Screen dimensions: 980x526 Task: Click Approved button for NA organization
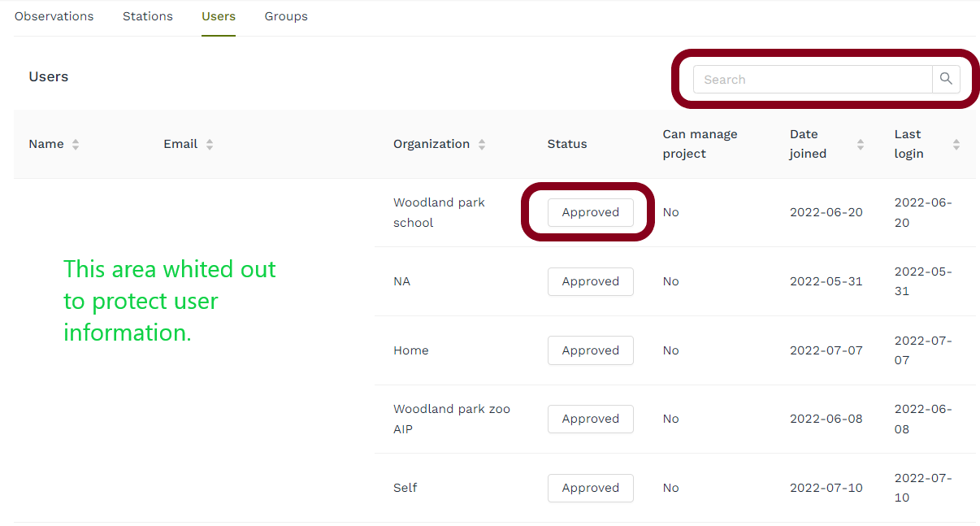tap(591, 281)
